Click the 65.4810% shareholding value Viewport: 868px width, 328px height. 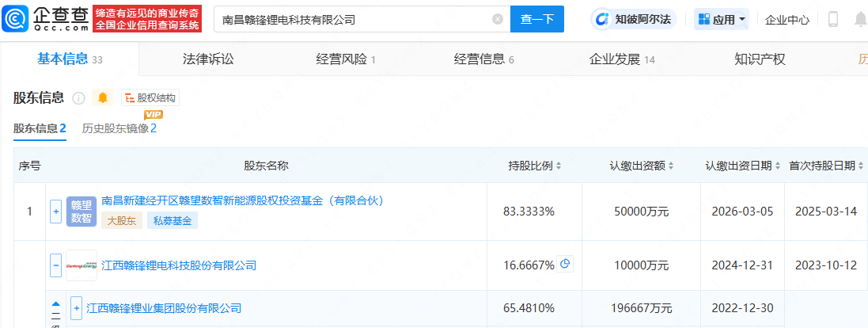click(x=529, y=308)
